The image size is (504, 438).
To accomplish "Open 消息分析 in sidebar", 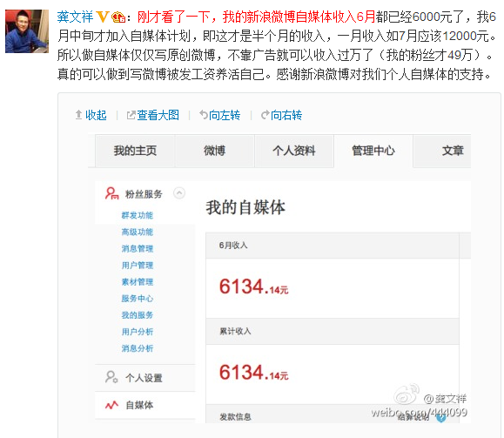I will [x=138, y=348].
